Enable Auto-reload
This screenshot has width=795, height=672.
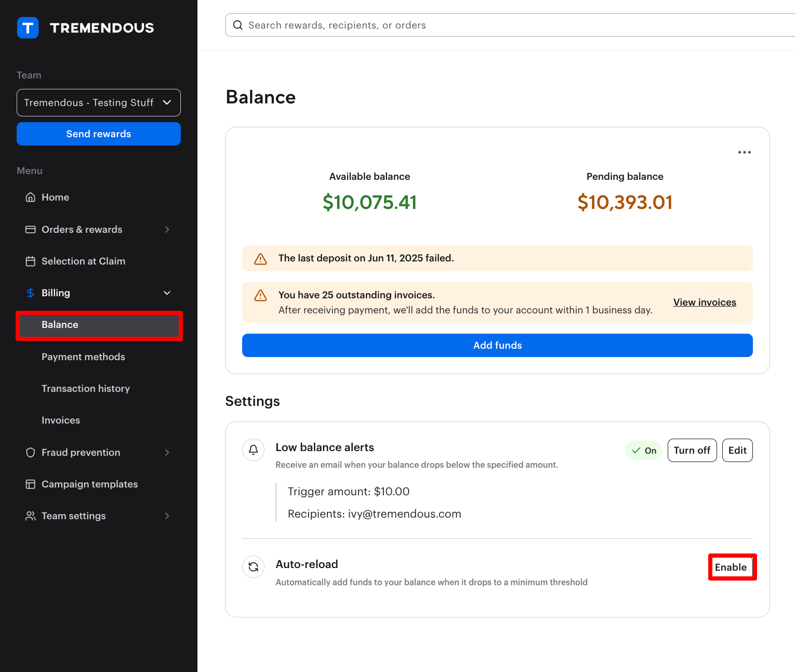(731, 567)
